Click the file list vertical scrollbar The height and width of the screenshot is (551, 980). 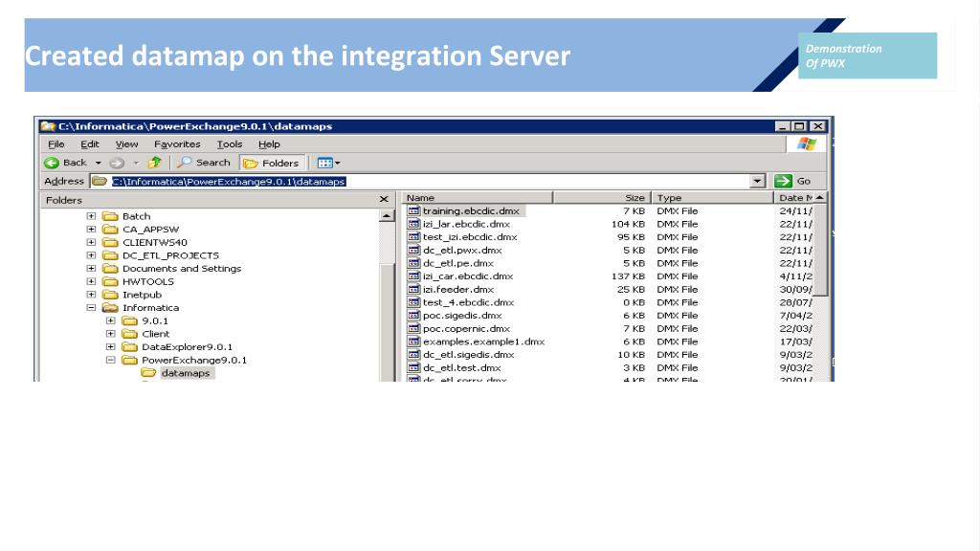pyautogui.click(x=821, y=250)
